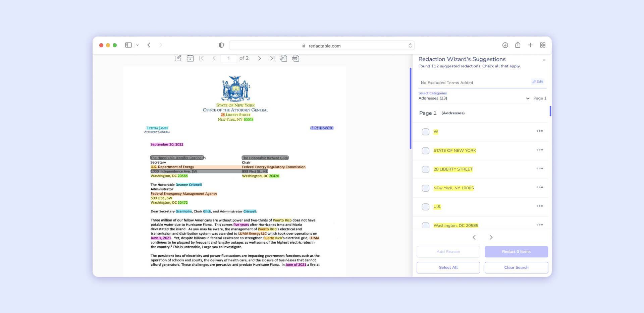Close the Redaction Wizard panel
This screenshot has width=644, height=313.
pyautogui.click(x=544, y=60)
